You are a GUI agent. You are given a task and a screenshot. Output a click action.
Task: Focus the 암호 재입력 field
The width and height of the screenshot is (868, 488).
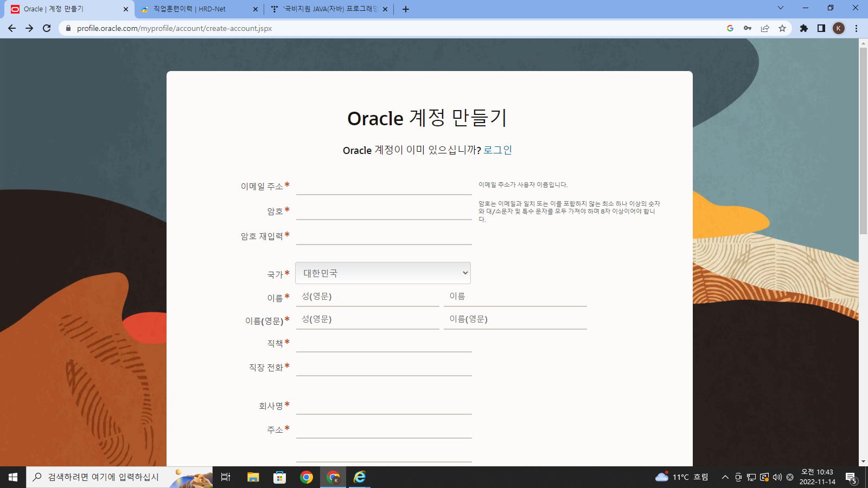click(x=384, y=236)
